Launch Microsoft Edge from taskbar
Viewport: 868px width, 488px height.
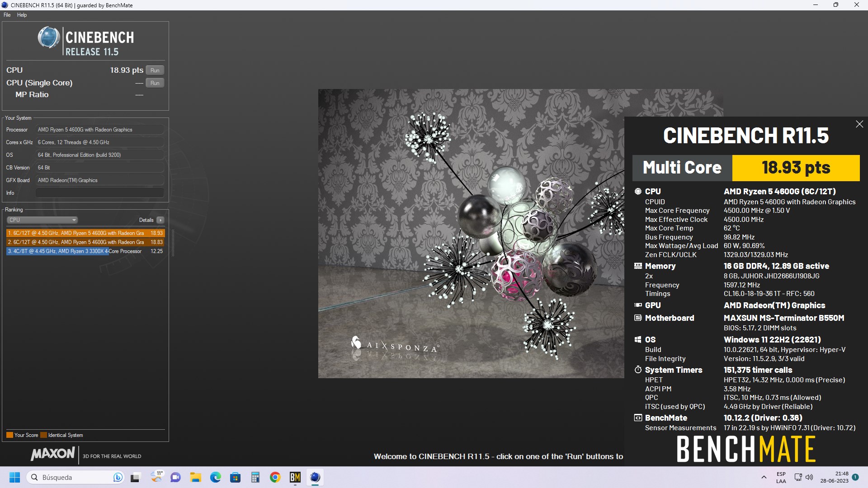click(215, 477)
